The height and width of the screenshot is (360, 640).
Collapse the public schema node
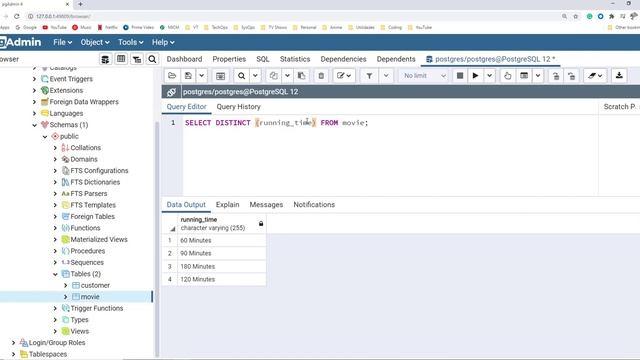click(45, 136)
